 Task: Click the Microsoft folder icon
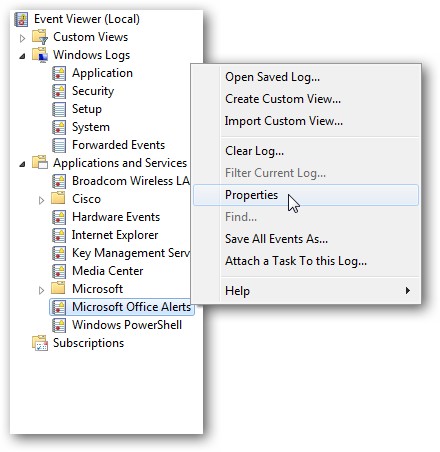pyautogui.click(x=58, y=288)
